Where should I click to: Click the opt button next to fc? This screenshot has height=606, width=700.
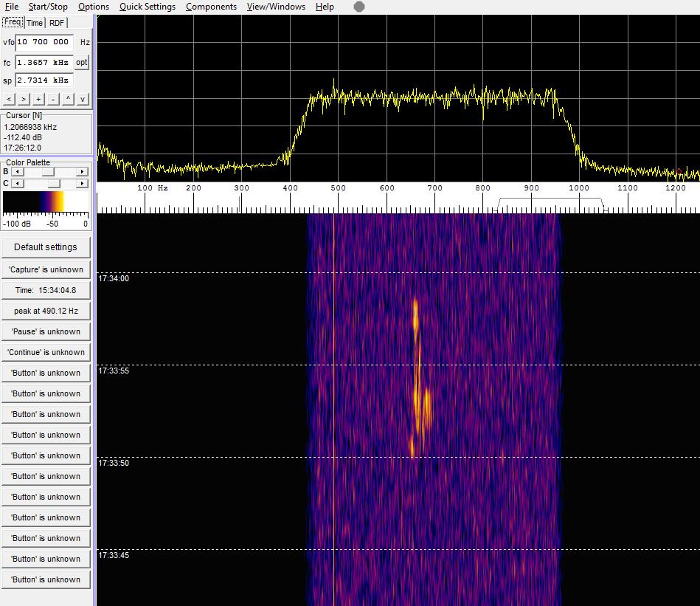(x=82, y=62)
